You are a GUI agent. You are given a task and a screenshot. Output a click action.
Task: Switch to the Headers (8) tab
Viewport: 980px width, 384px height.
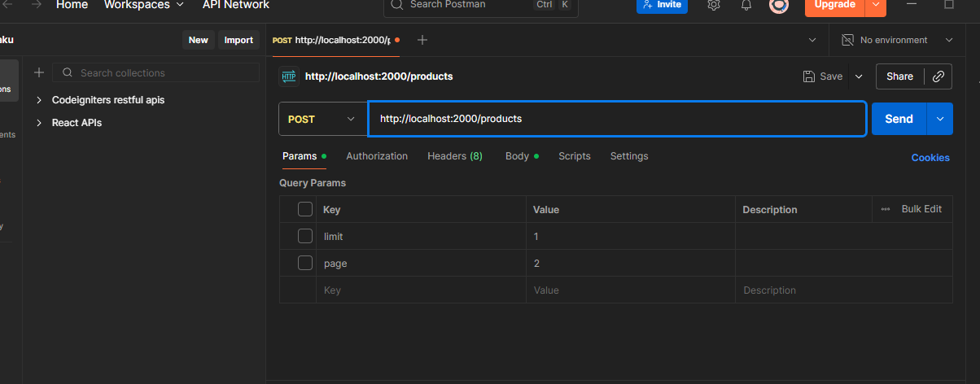click(x=455, y=156)
